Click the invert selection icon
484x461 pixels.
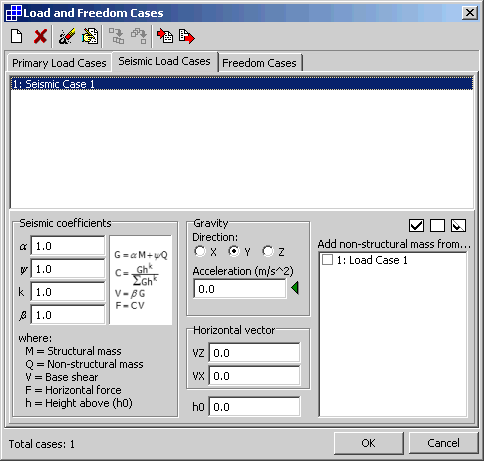(458, 225)
